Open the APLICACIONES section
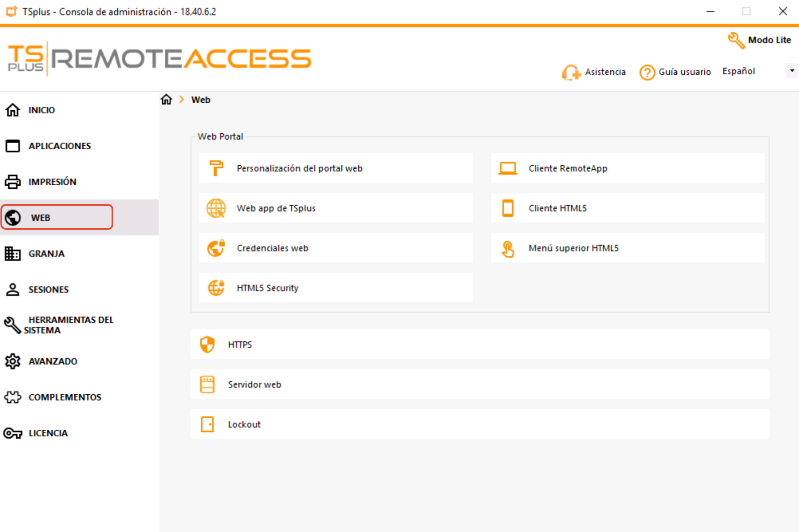Image resolution: width=799 pixels, height=532 pixels. [79, 146]
